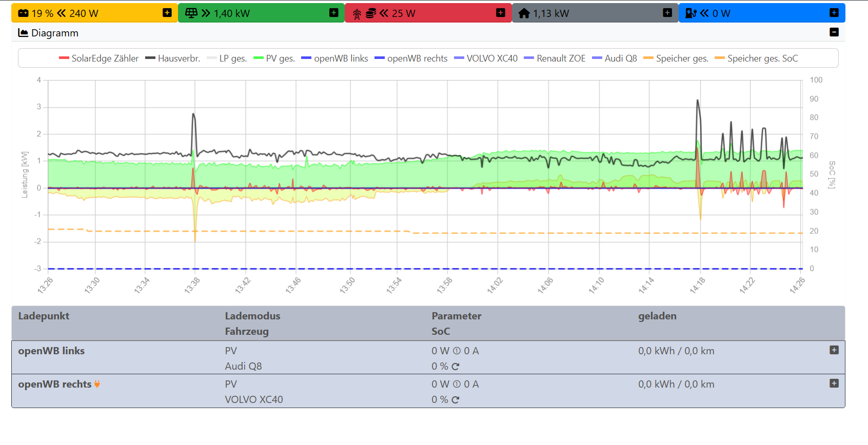The height and width of the screenshot is (445, 868).
Task: Click the charging station icon in blue card
Action: pyautogui.click(x=691, y=13)
